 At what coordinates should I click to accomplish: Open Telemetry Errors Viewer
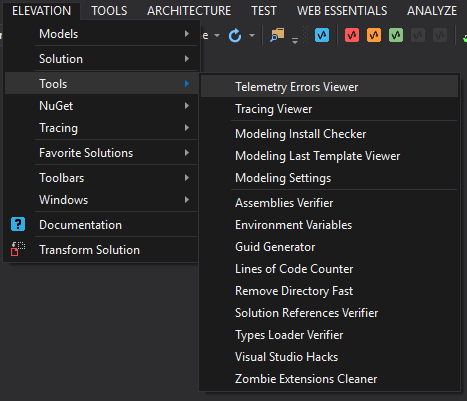point(329,87)
